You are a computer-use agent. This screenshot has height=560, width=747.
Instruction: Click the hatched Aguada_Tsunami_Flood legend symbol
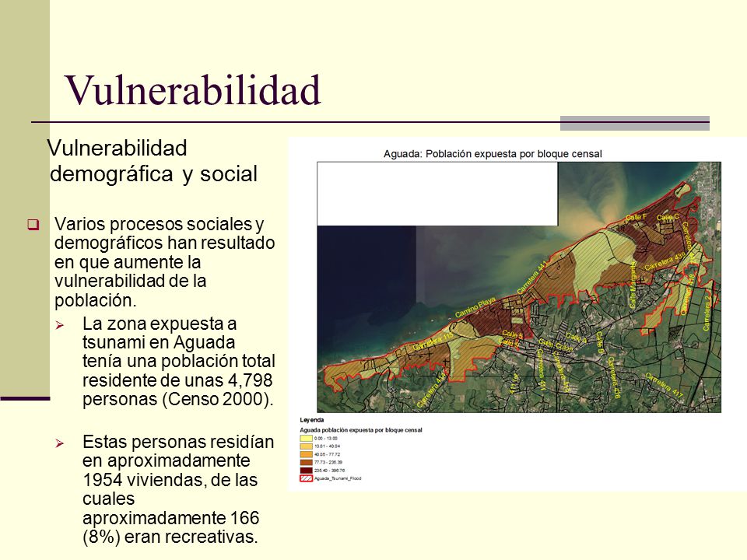pyautogui.click(x=306, y=478)
